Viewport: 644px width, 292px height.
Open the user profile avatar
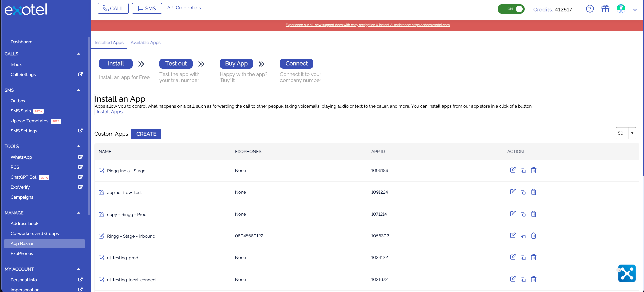pos(621,9)
